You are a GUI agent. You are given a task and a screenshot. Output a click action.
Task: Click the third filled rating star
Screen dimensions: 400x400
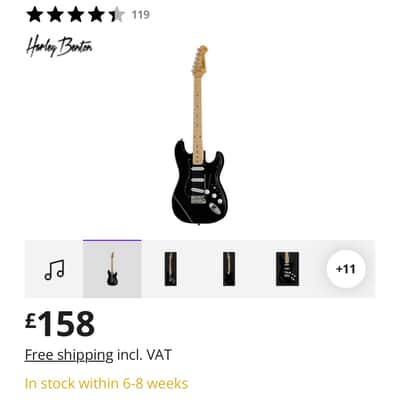coord(76,15)
